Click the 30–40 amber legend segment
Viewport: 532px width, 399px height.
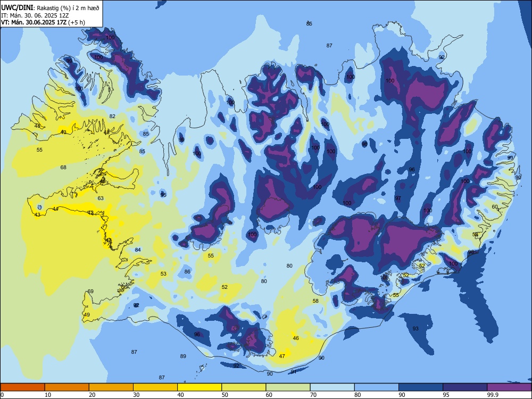[x=155, y=387]
